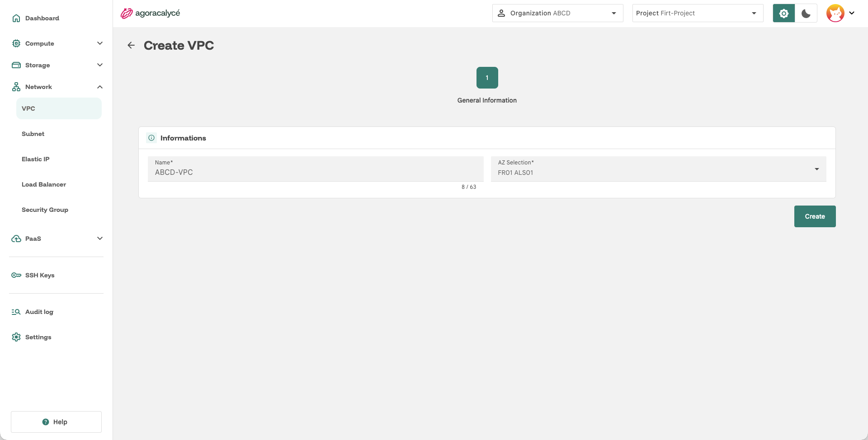This screenshot has width=868, height=440.
Task: Click step 1 General Information
Action: pyautogui.click(x=487, y=78)
